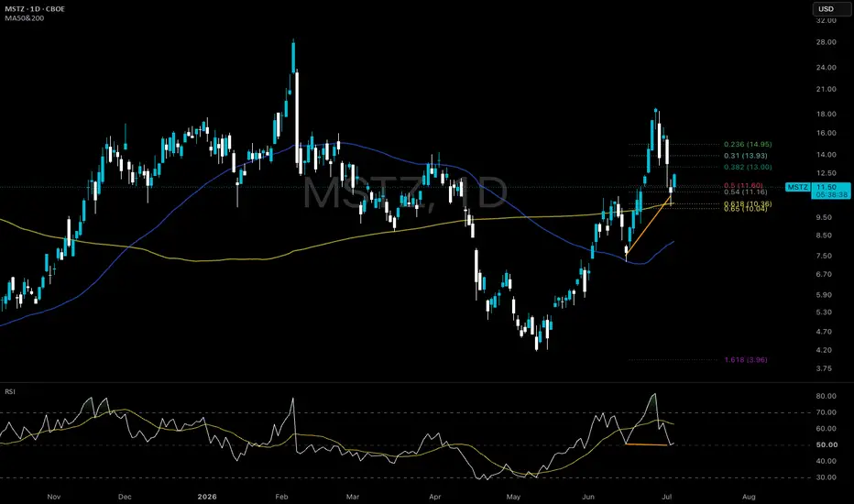
Task: Click Feb on the time axis
Action: 281,497
